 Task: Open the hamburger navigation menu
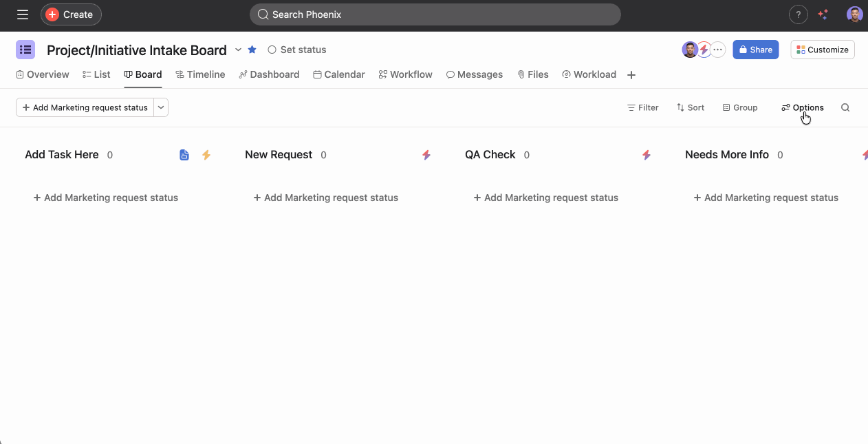pyautogui.click(x=23, y=14)
